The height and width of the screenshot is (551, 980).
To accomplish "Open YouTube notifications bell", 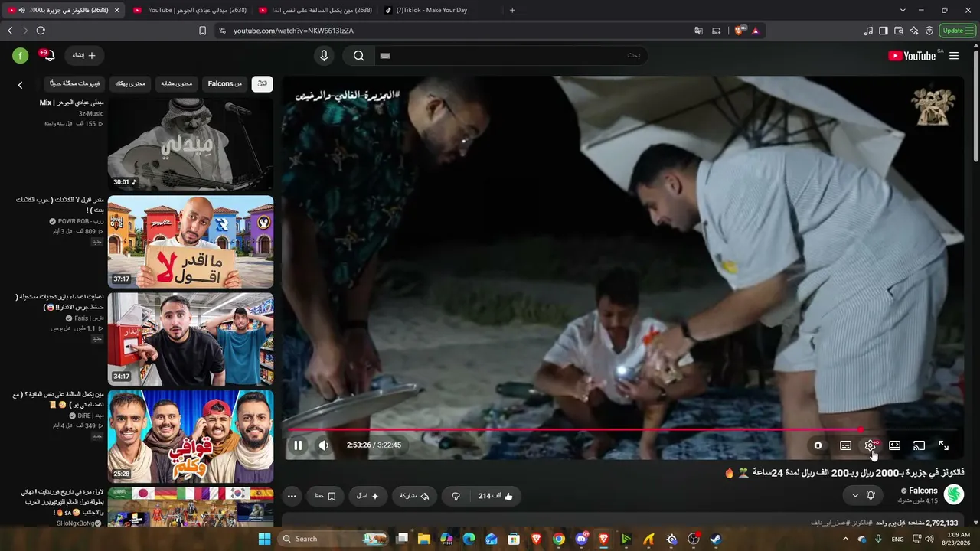I will (47, 55).
